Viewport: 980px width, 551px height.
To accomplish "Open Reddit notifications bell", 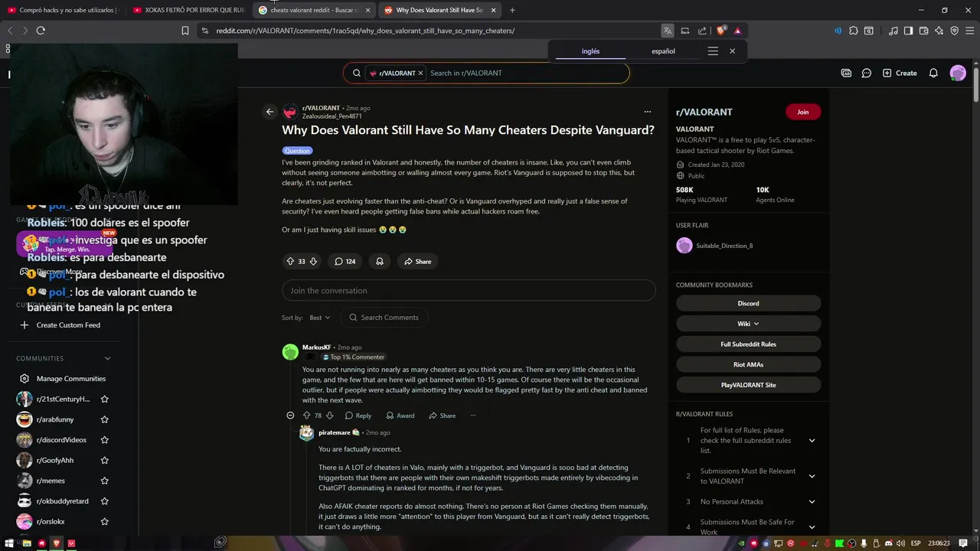I will 933,73.
